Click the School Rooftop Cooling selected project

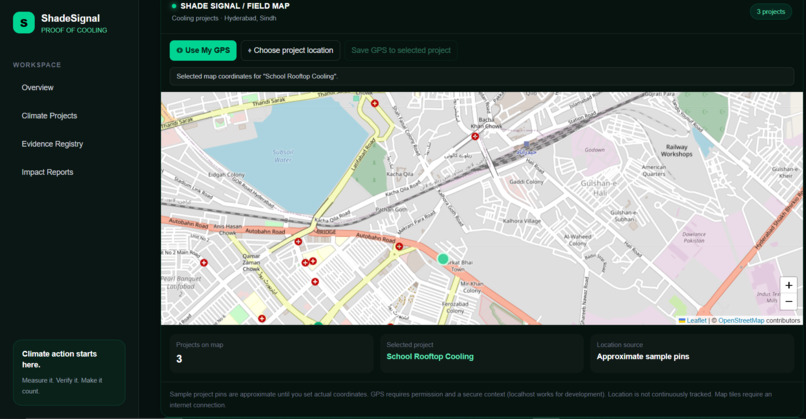point(430,356)
